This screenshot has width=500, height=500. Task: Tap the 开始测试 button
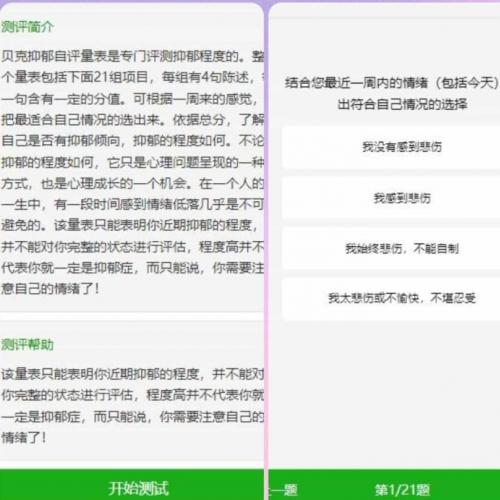coord(132,485)
